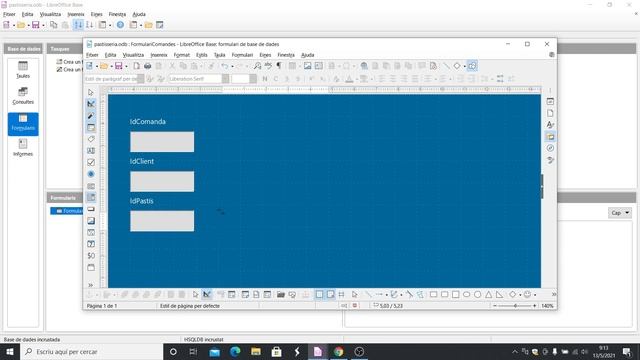Open the Format menu in form window
The height and width of the screenshot is (360, 640).
click(x=182, y=55)
